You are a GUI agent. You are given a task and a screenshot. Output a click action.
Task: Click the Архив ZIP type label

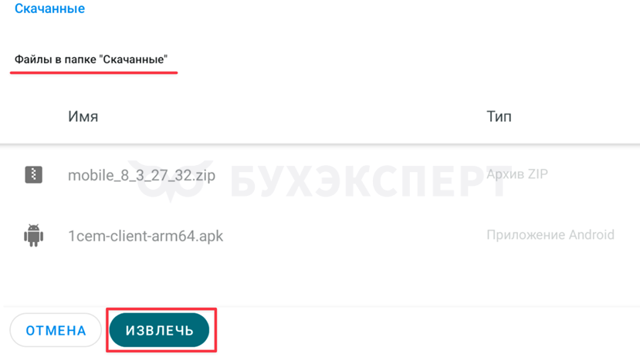pyautogui.click(x=517, y=174)
